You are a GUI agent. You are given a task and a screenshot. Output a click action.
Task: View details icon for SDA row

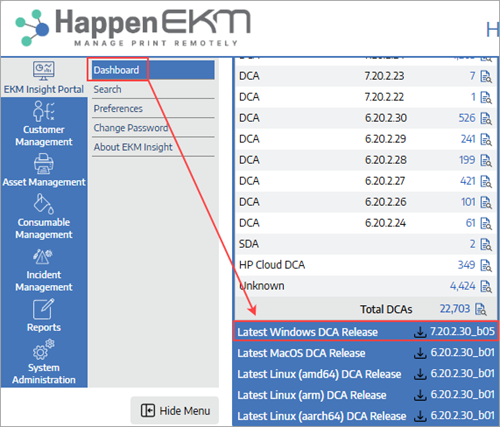(486, 244)
